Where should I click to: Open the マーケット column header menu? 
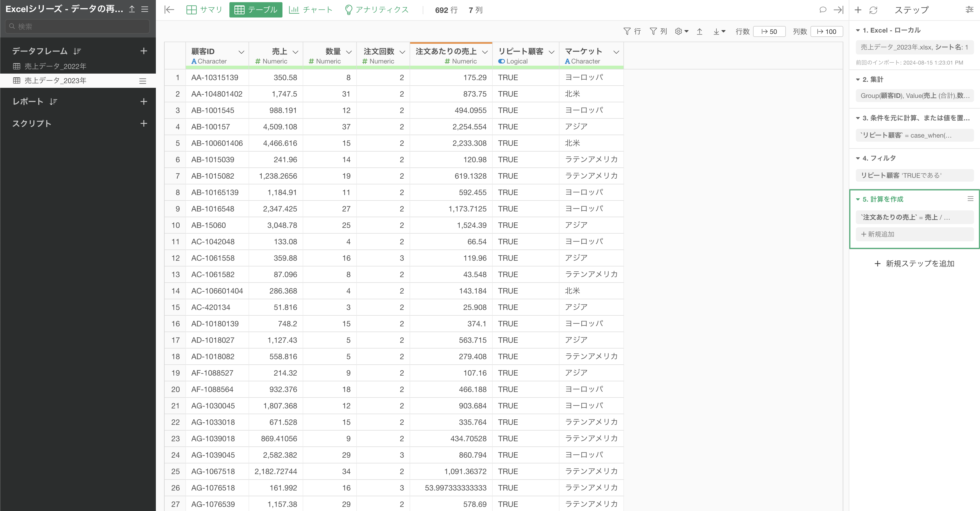[x=616, y=52]
